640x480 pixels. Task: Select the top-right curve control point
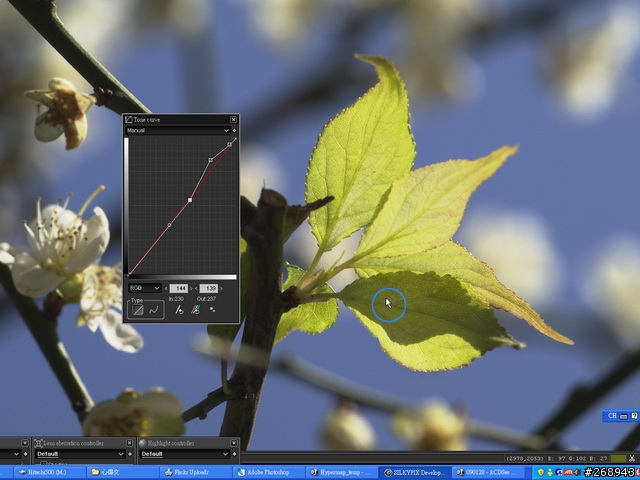[x=229, y=144]
